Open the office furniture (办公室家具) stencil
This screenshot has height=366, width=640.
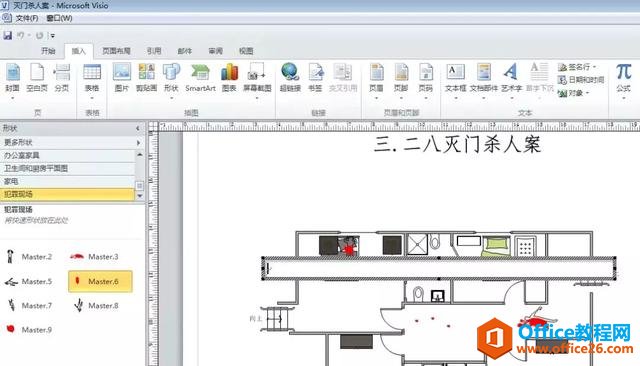[67, 155]
